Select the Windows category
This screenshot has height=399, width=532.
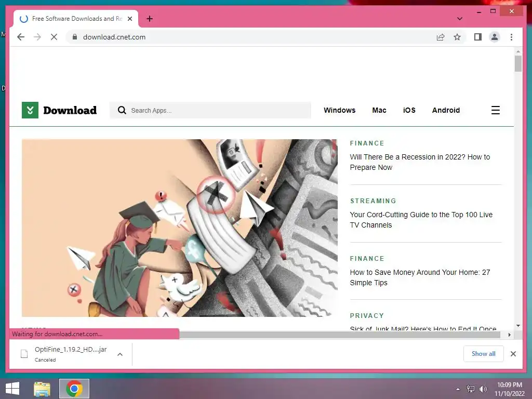(339, 110)
